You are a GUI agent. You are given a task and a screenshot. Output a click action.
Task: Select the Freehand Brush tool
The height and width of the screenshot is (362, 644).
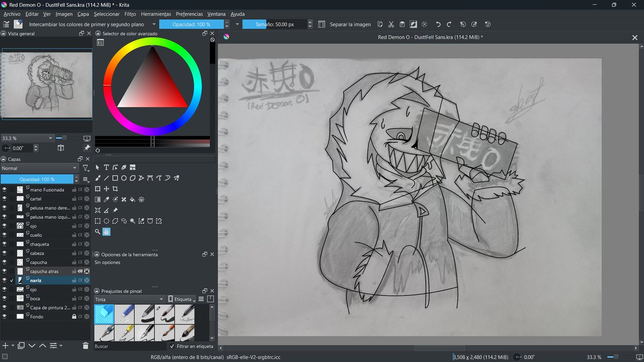(98, 178)
